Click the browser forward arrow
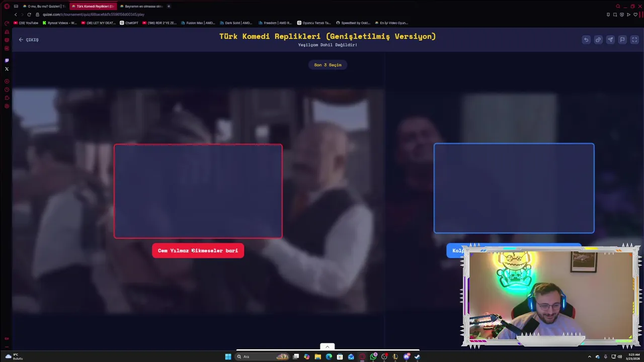The width and height of the screenshot is (644, 362). [x=22, y=15]
